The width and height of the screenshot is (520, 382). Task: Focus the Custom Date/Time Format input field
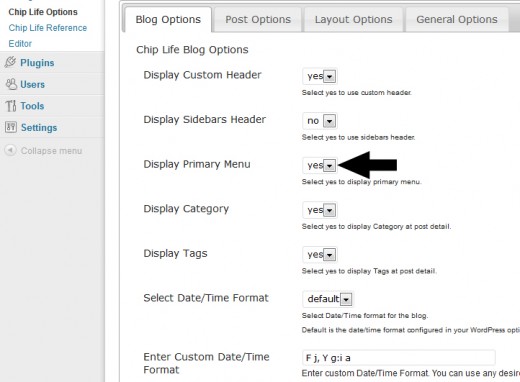coord(399,358)
